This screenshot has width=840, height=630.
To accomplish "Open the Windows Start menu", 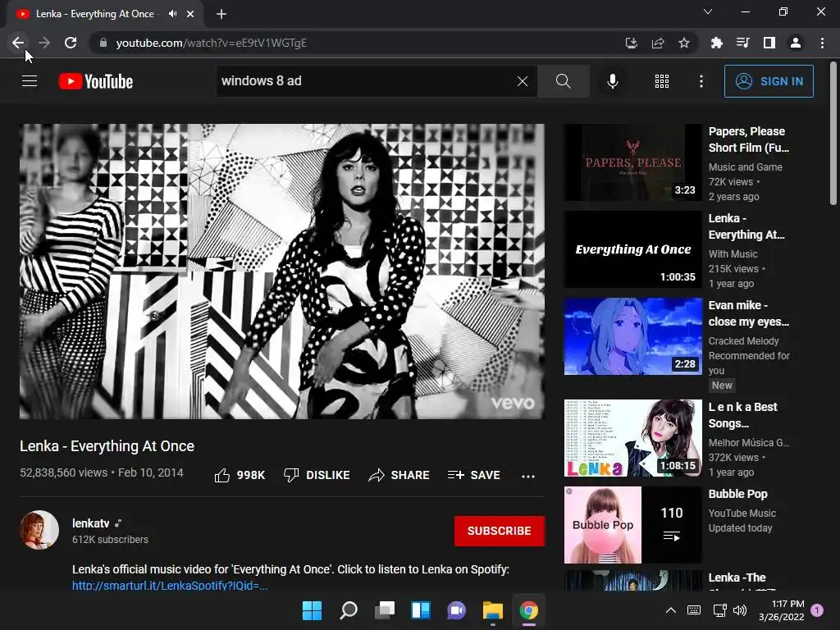I will [312, 610].
